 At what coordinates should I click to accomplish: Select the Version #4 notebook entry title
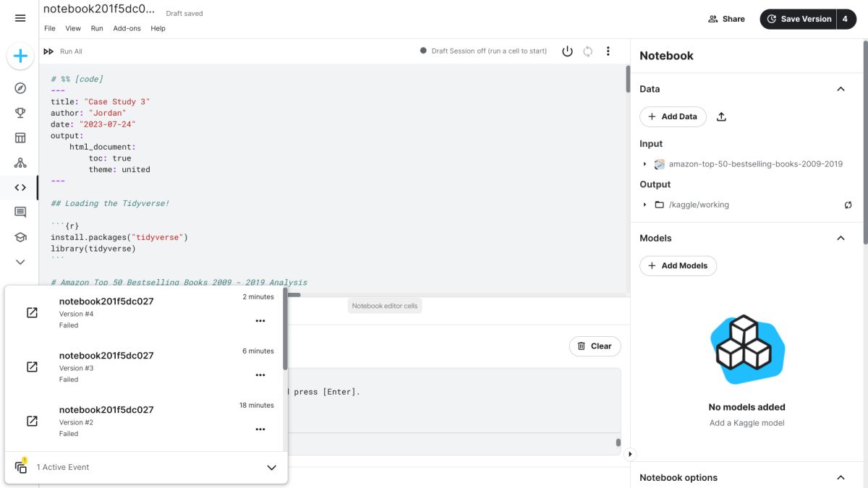click(106, 301)
